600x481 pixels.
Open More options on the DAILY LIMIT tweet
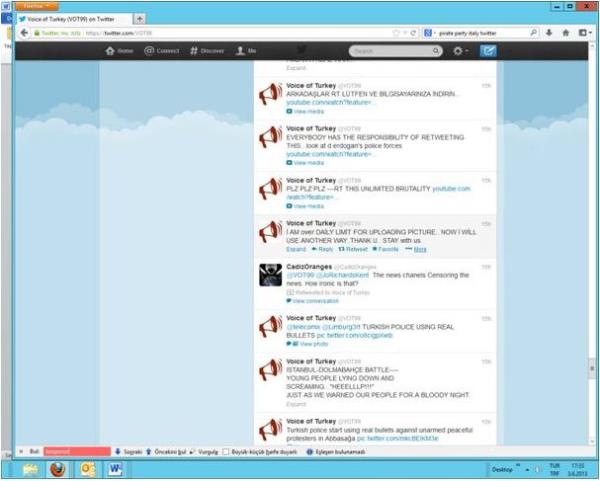pos(416,249)
